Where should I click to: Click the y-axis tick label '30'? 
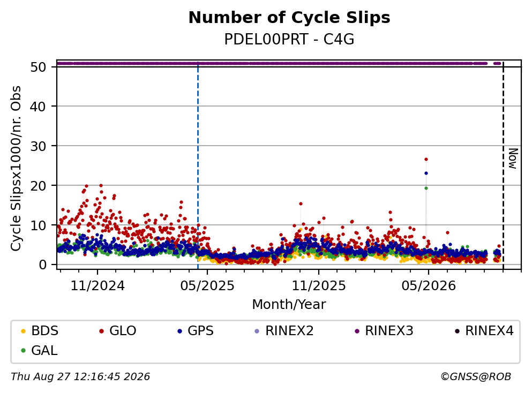click(x=38, y=146)
